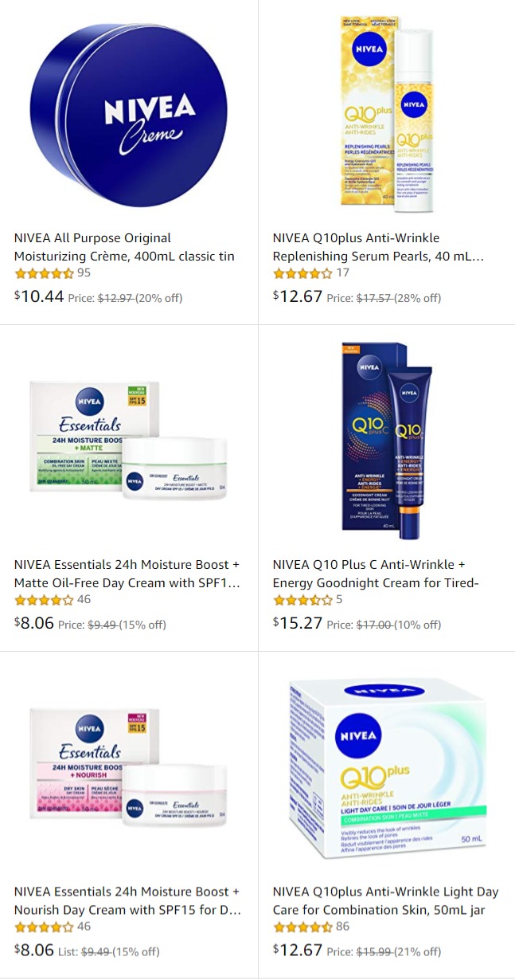Open the 86 reviews count link
Image resolution: width=515 pixels, height=980 pixels.
[x=342, y=927]
